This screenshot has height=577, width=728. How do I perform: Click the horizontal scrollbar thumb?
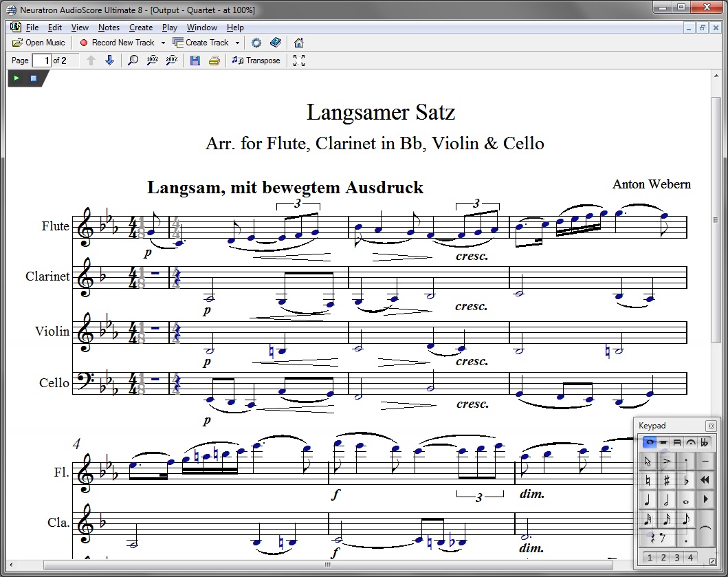click(x=328, y=565)
